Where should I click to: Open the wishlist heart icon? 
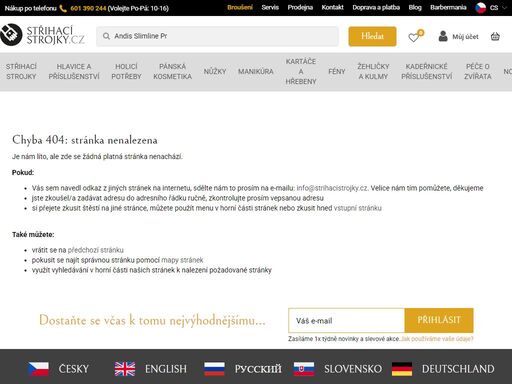tap(414, 37)
